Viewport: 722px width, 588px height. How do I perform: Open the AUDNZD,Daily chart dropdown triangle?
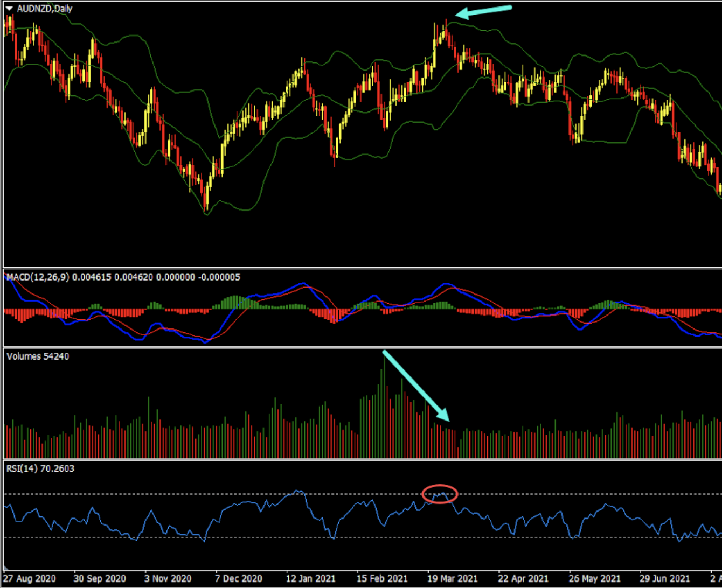[9, 9]
